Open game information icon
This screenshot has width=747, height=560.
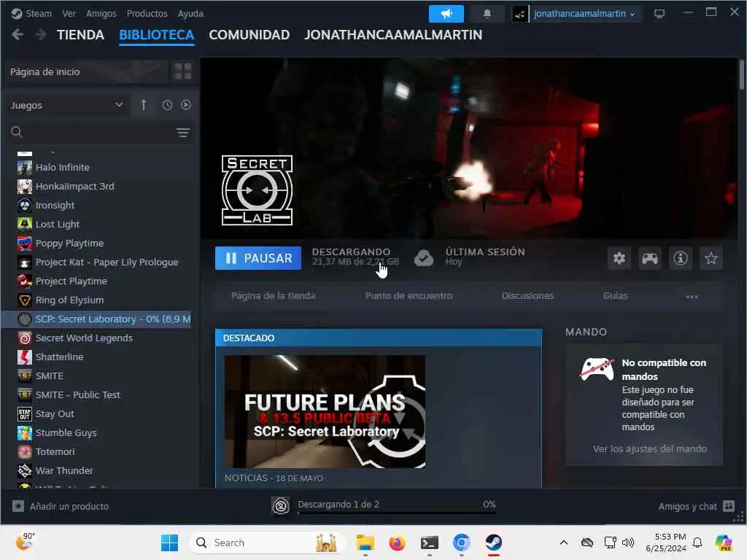[681, 258]
